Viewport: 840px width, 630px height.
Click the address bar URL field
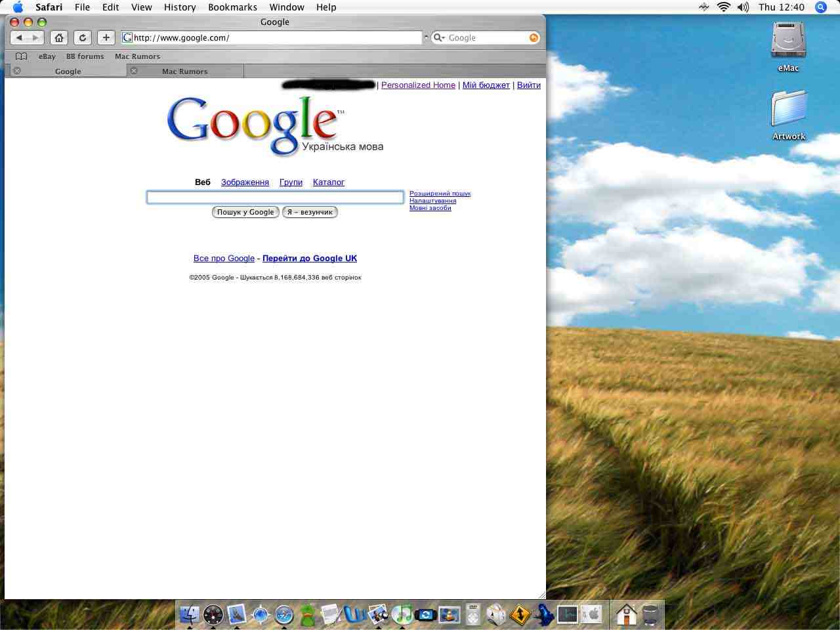click(272, 37)
